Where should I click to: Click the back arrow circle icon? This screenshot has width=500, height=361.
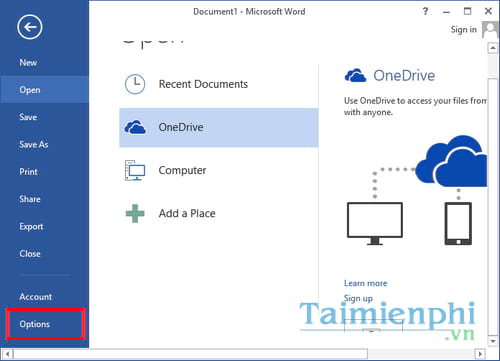30,27
